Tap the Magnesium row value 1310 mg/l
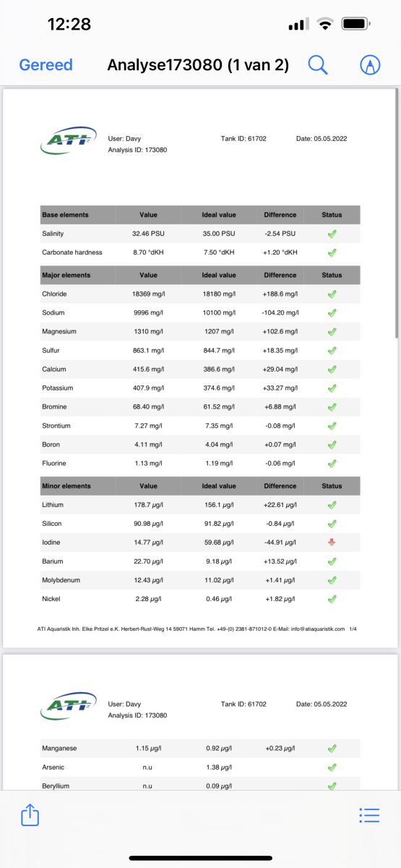Screen dimensions: 401x868 tap(148, 331)
